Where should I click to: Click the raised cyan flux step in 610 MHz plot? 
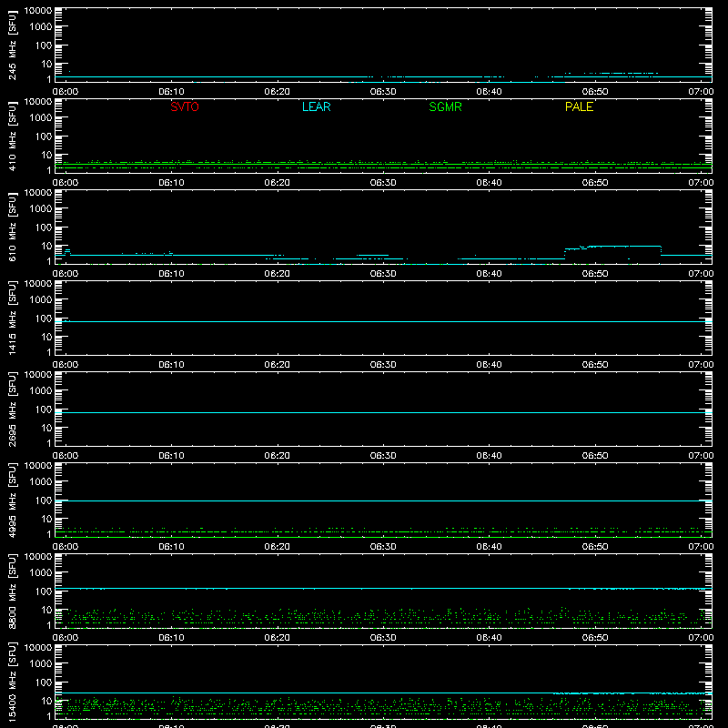612,247
